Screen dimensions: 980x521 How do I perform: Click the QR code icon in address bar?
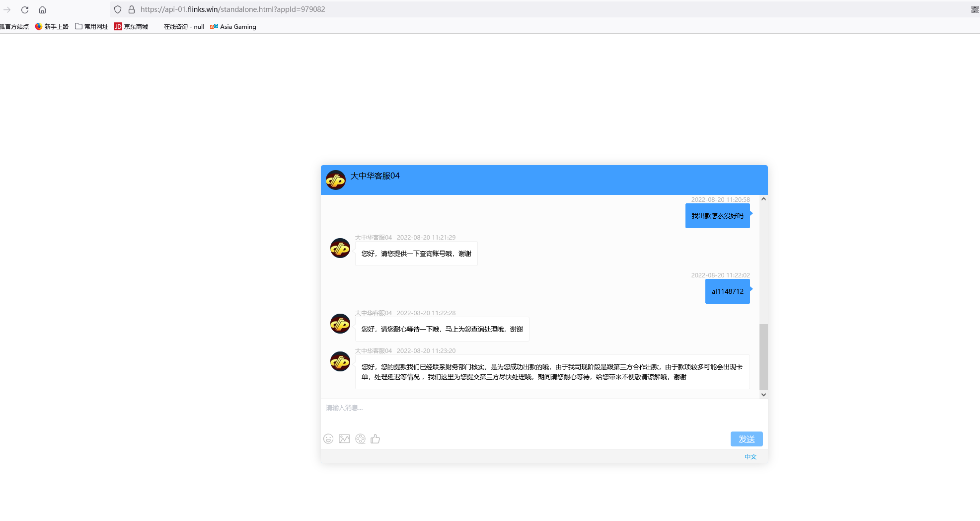coord(975,9)
